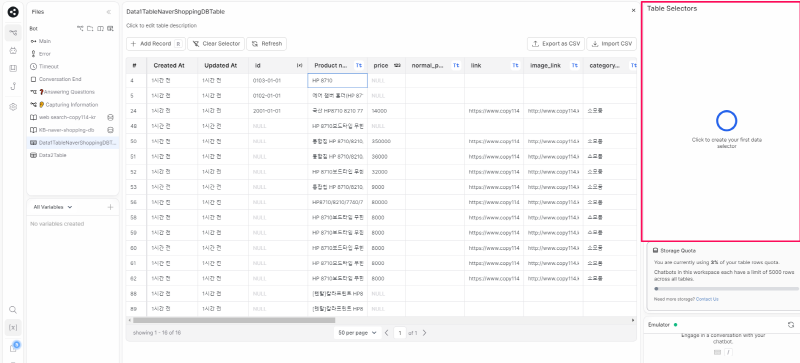Image resolution: width=800 pixels, height=363 pixels.
Task: Open the Capturing Information workflow
Action: coord(72,105)
